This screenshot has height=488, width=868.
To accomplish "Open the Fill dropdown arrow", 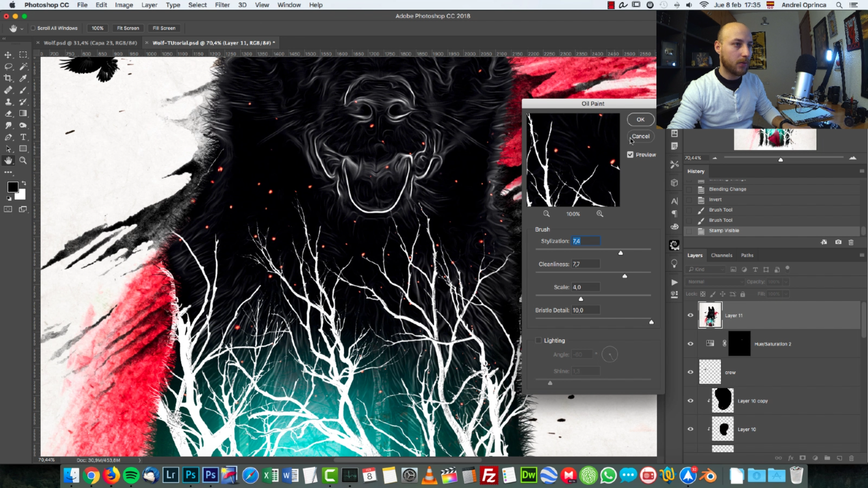I will pos(786,294).
